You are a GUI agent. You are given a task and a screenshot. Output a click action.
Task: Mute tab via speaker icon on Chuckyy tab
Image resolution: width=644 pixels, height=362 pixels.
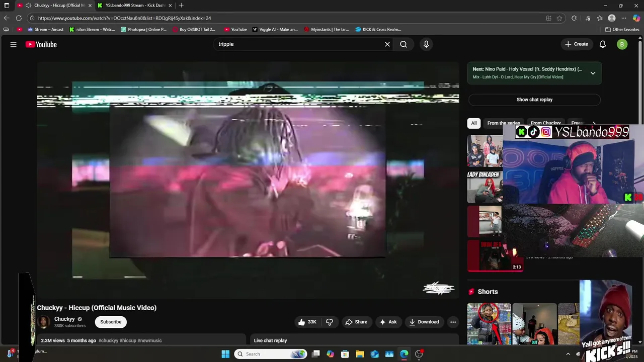pyautogui.click(x=28, y=6)
